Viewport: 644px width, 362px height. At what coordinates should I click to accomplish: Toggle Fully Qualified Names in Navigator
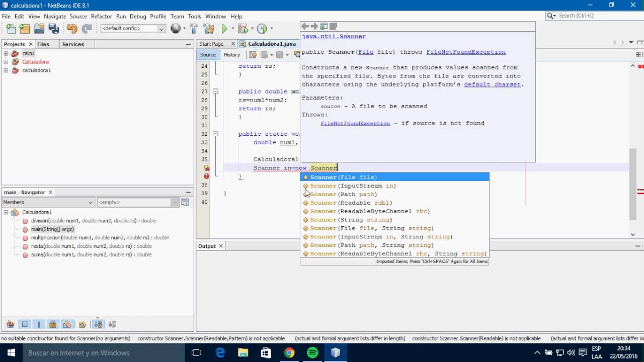pyautogui.click(x=83, y=324)
